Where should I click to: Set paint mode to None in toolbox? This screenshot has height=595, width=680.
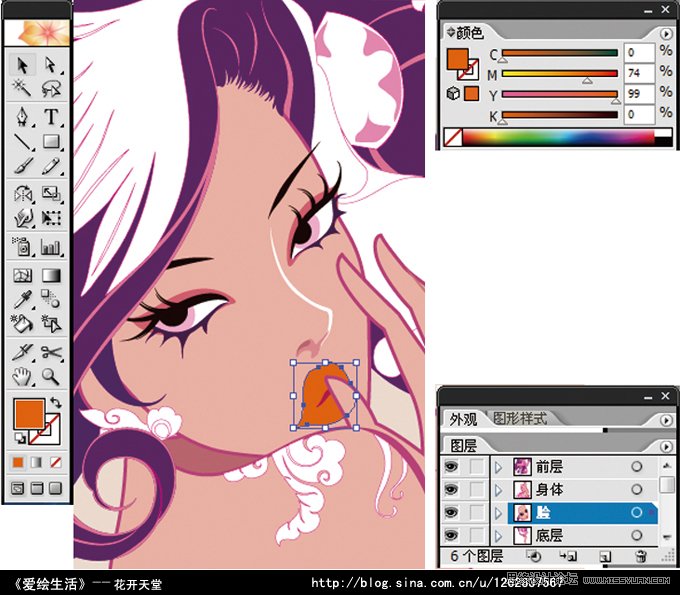(x=55, y=462)
